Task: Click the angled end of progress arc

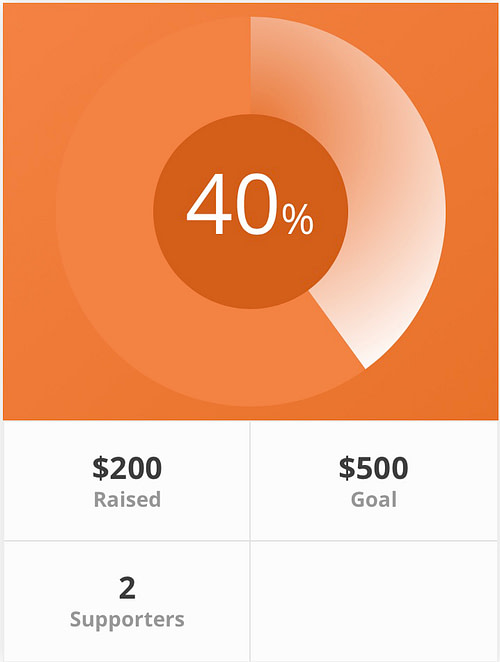Action: point(337,330)
